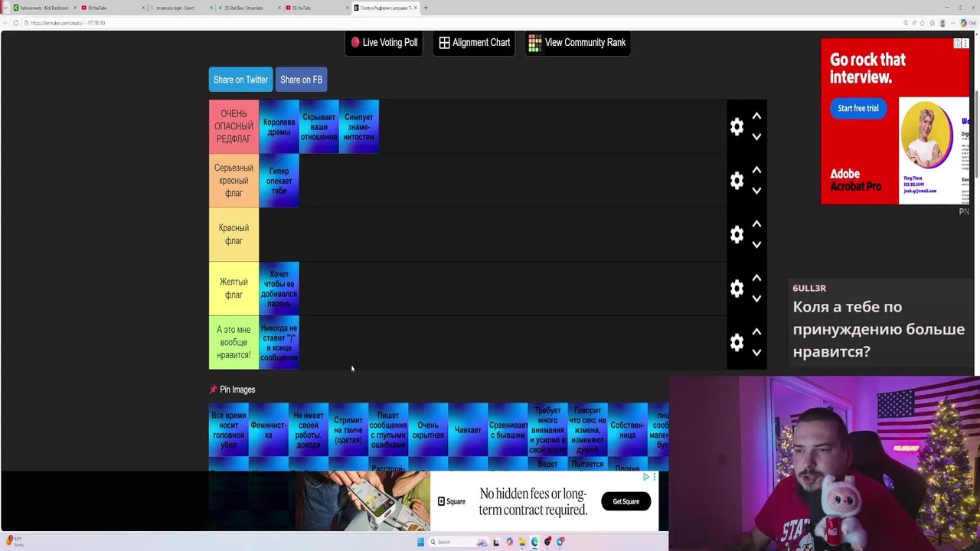Image resolution: width=980 pixels, height=551 pixels.
Task: Open View Community Rank
Action: [577, 43]
